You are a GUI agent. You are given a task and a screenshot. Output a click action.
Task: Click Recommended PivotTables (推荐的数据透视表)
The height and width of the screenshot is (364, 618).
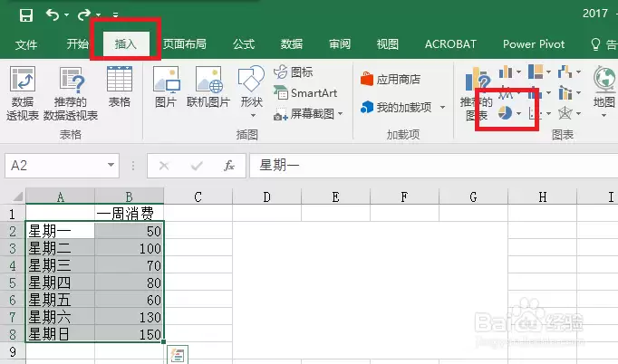pos(70,91)
